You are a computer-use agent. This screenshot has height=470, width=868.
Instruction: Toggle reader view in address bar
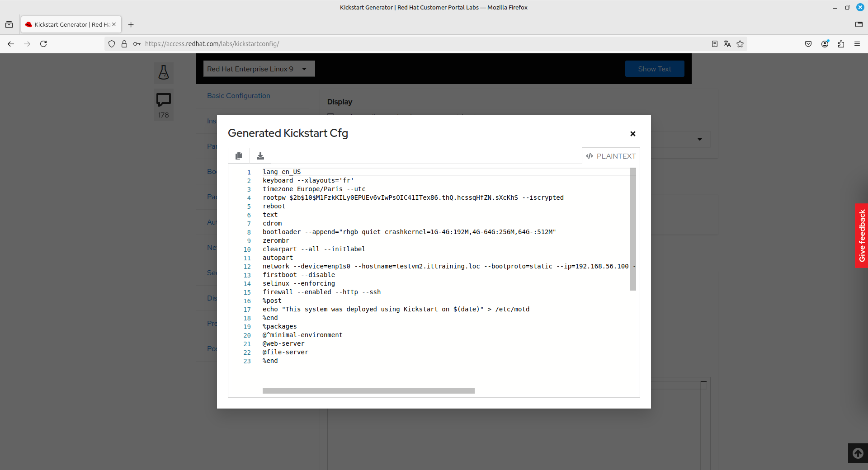tap(715, 44)
